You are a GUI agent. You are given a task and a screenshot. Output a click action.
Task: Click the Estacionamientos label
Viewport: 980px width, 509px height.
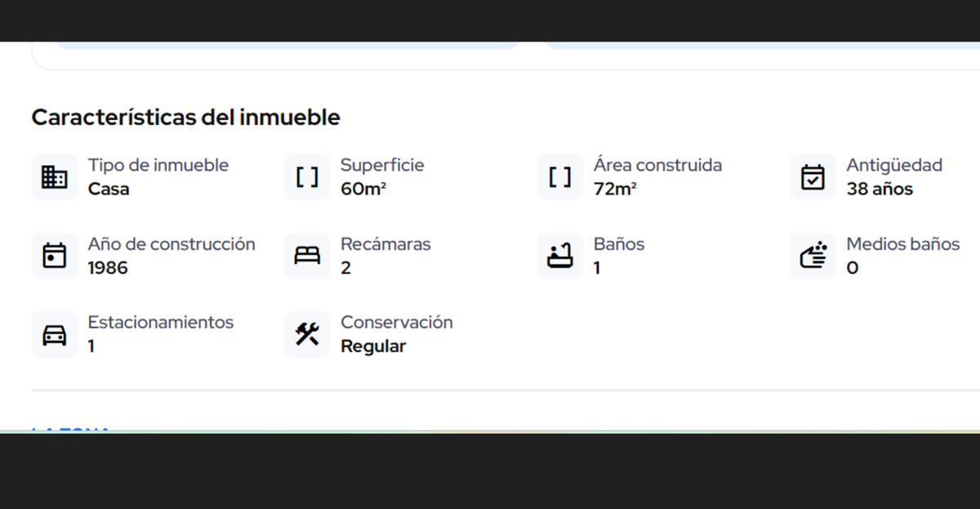(x=161, y=323)
